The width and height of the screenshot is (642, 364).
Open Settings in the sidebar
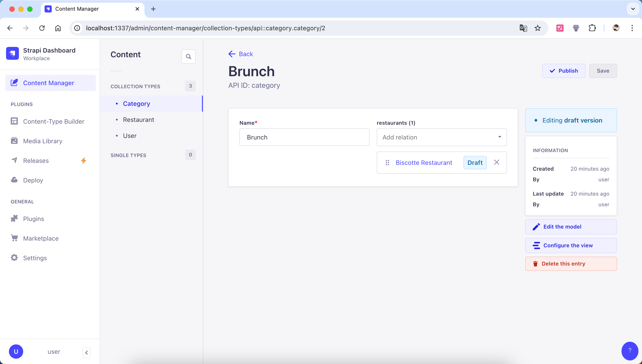point(35,258)
